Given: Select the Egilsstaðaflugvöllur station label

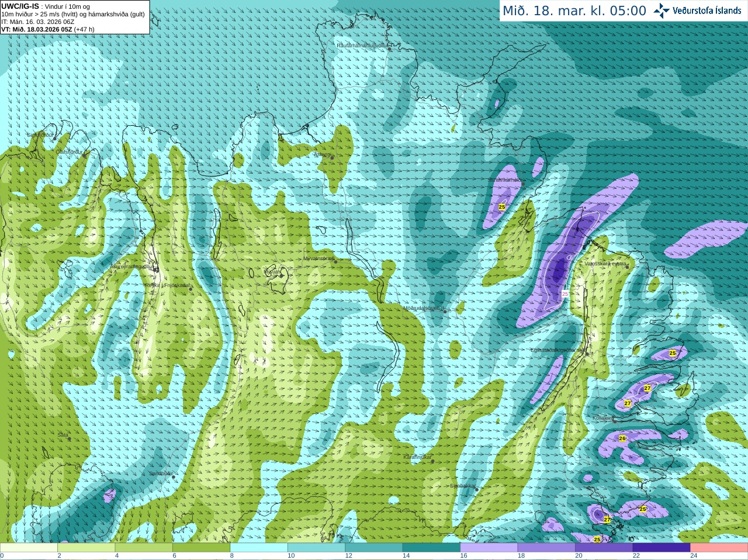Looking at the screenshot, I should (557, 350).
